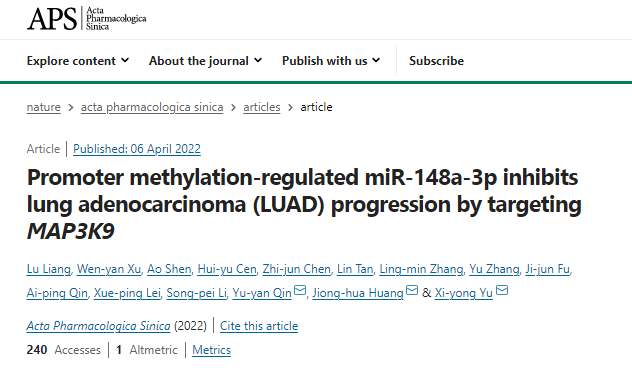This screenshot has width=632, height=370.
Task: View the article Metrics link
Action: click(x=212, y=350)
